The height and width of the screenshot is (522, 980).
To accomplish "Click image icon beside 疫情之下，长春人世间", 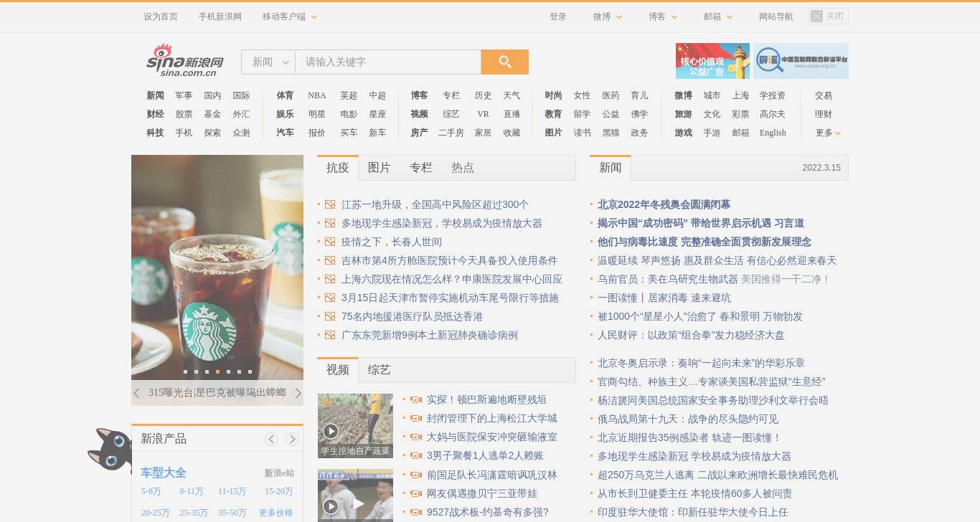I will click(330, 242).
